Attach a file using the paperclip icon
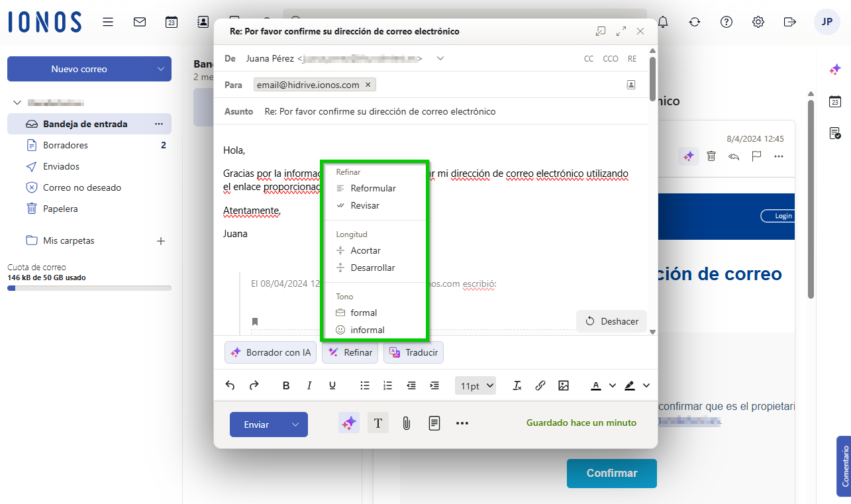This screenshot has width=851, height=504. coord(406,423)
